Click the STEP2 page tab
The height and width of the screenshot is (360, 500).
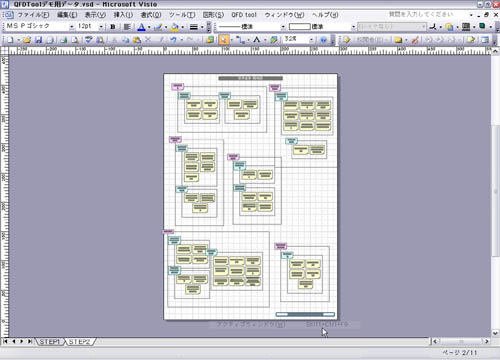pyautogui.click(x=80, y=342)
